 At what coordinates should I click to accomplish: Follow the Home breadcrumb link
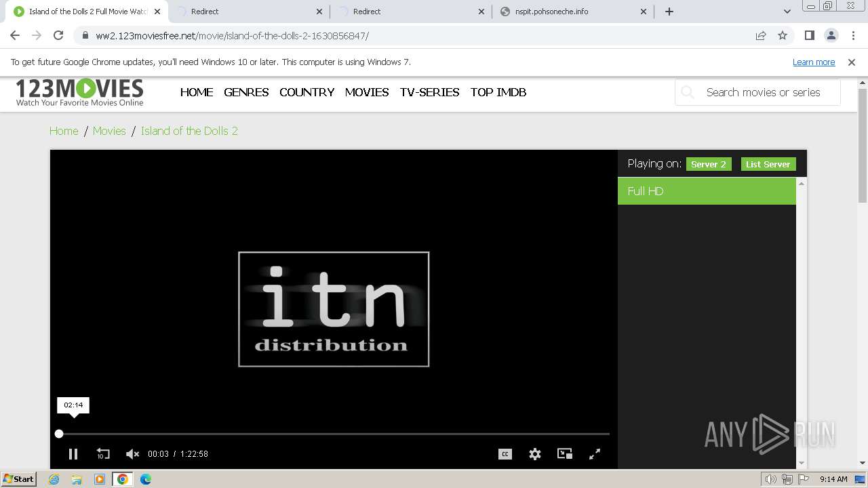coord(64,131)
